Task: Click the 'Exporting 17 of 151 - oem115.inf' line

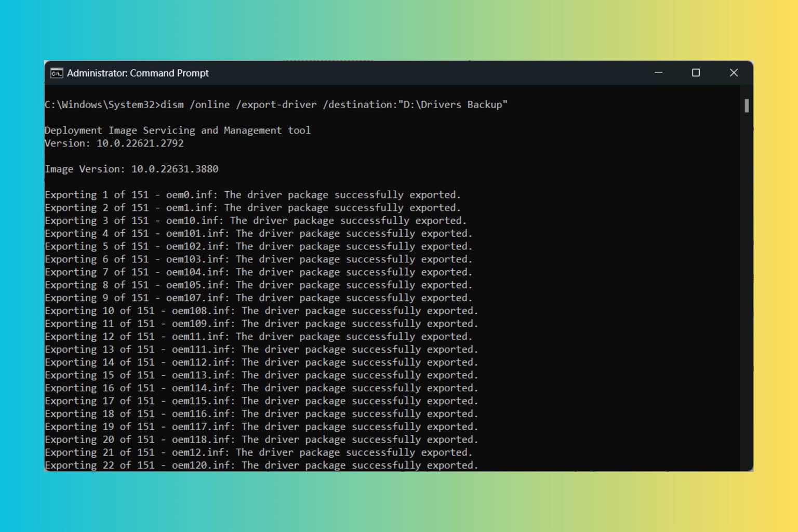Action: tap(261, 401)
